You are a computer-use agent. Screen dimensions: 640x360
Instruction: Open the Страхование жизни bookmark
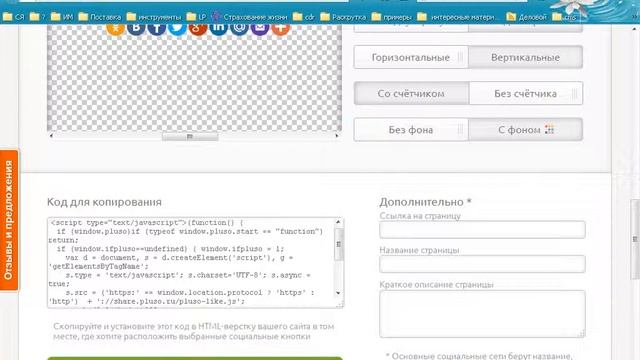coord(249,17)
